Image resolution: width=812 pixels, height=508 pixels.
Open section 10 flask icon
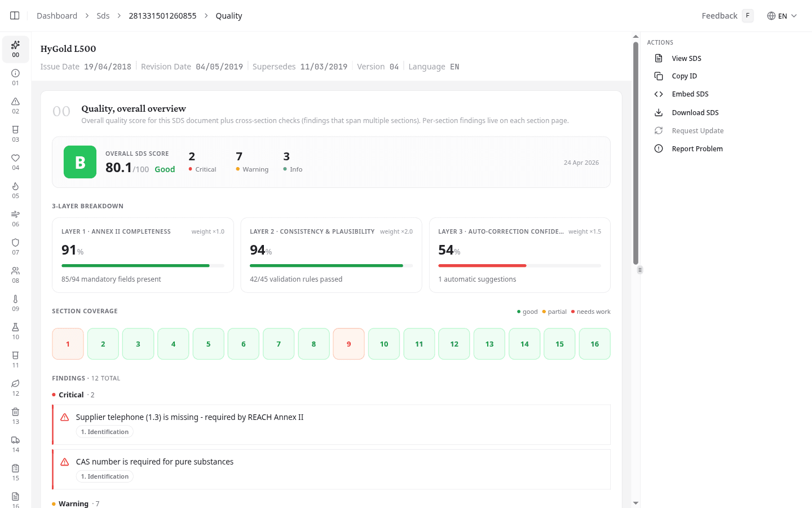(16, 327)
